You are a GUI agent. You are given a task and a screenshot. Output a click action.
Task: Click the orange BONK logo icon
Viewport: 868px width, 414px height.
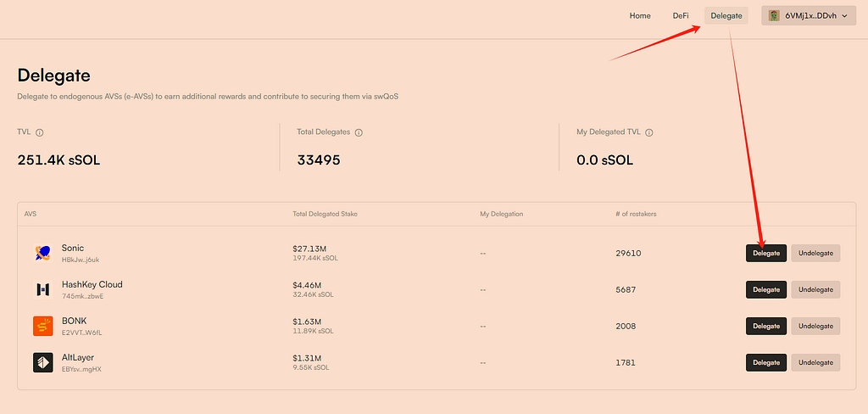[x=42, y=326]
